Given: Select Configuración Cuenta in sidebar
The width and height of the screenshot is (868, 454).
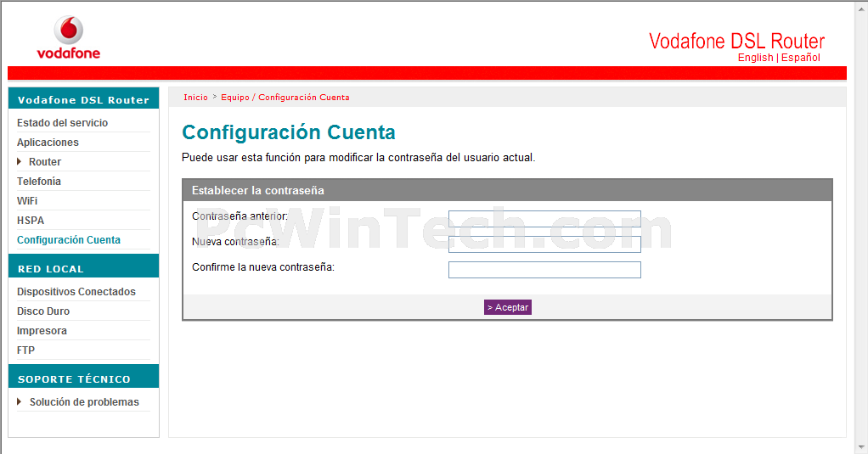Looking at the screenshot, I should pyautogui.click(x=69, y=240).
